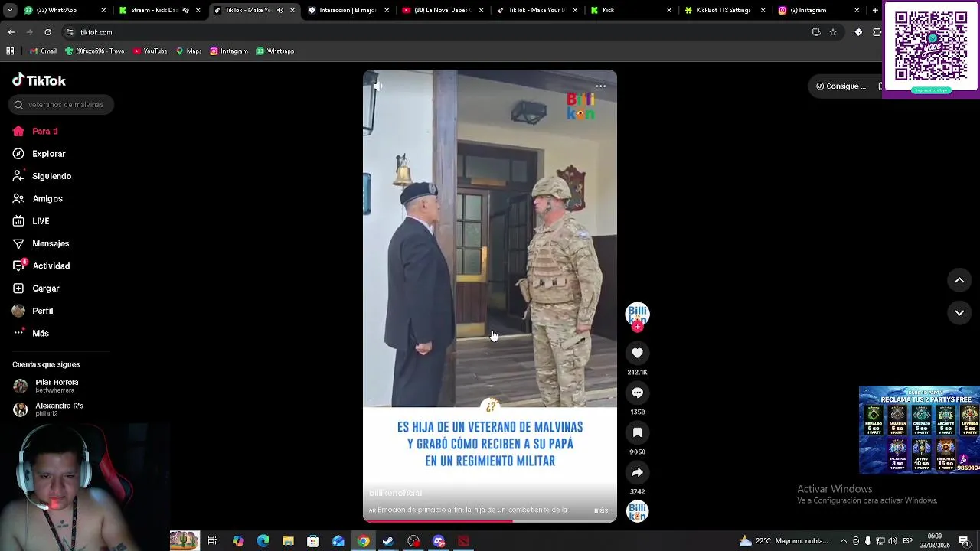The image size is (980, 551).
Task: Go to next video with down chevron
Action: click(959, 312)
